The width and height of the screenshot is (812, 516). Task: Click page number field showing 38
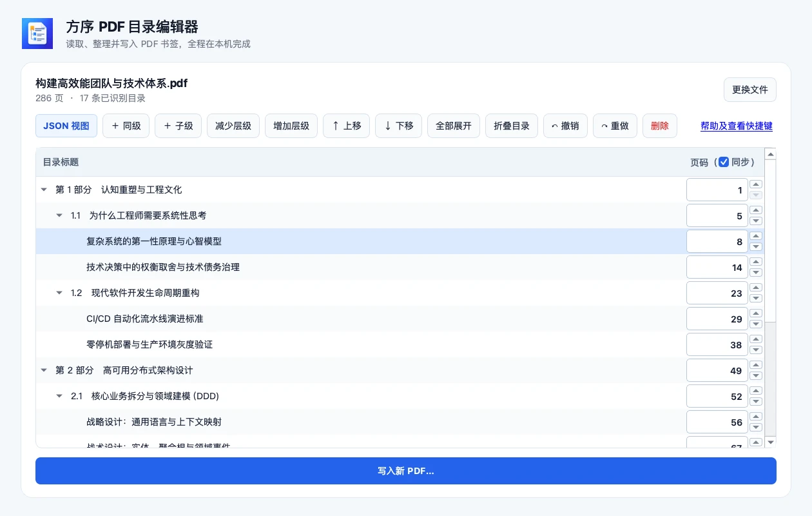click(x=717, y=344)
